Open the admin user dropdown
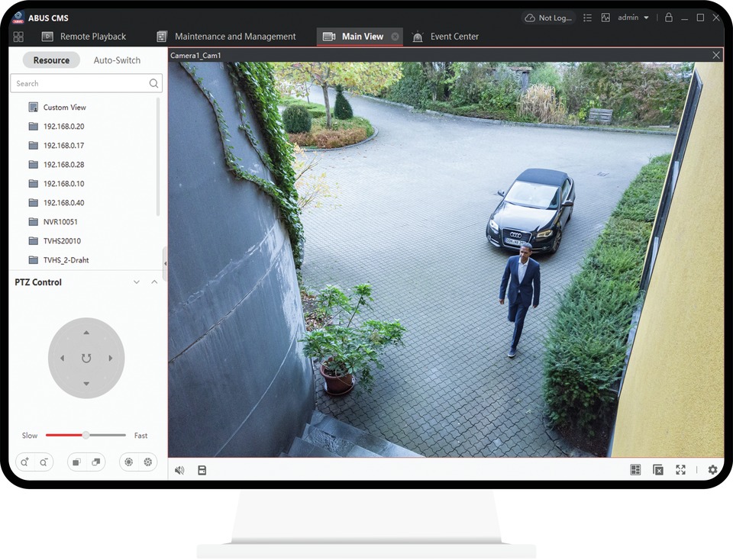Image resolution: width=733 pixels, height=560 pixels. click(x=633, y=18)
